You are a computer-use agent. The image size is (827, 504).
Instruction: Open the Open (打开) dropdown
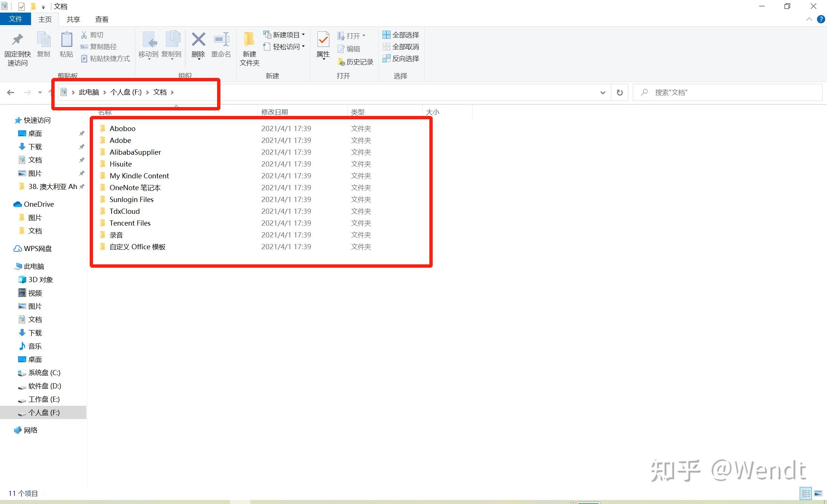351,36
